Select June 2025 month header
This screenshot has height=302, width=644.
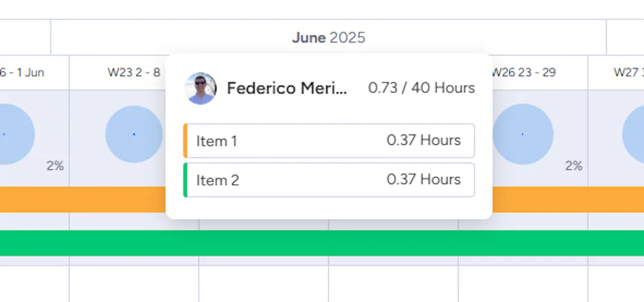(x=328, y=38)
